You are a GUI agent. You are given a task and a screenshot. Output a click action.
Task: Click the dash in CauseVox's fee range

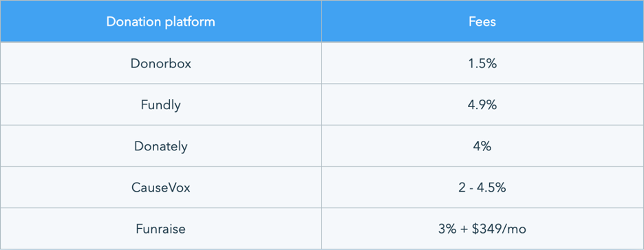coord(471,188)
